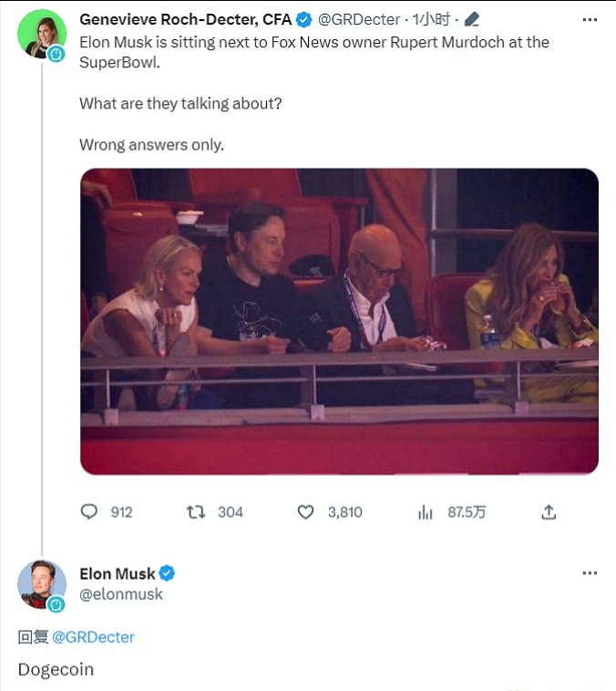Open the 1小时 timestamp link
This screenshot has height=691, width=616.
pyautogui.click(x=431, y=19)
